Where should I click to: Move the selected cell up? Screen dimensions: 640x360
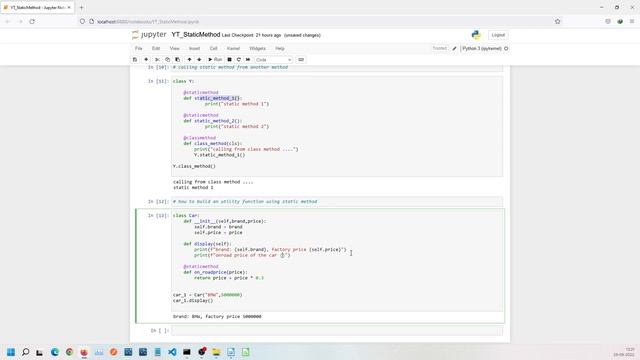click(x=189, y=60)
